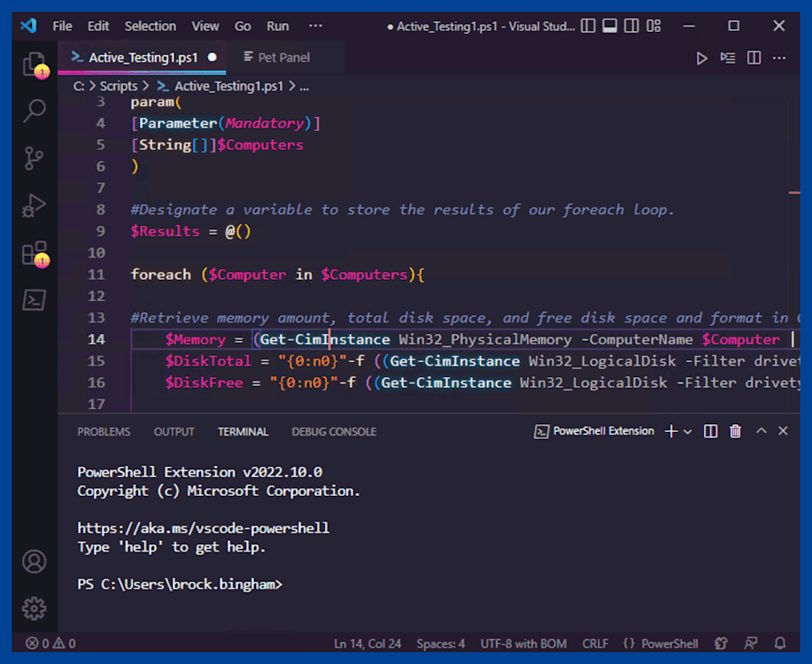812x664 pixels.
Task: Open terminal launch profile dropdown arrow
Action: click(x=688, y=431)
